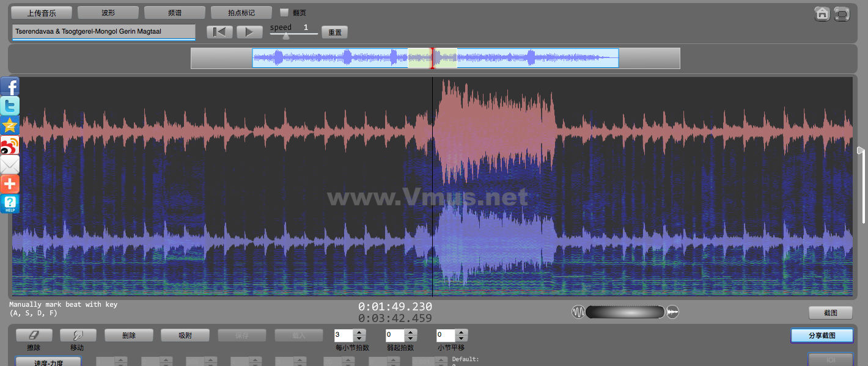
Task: Share via the Twitter icon
Action: pyautogui.click(x=10, y=106)
